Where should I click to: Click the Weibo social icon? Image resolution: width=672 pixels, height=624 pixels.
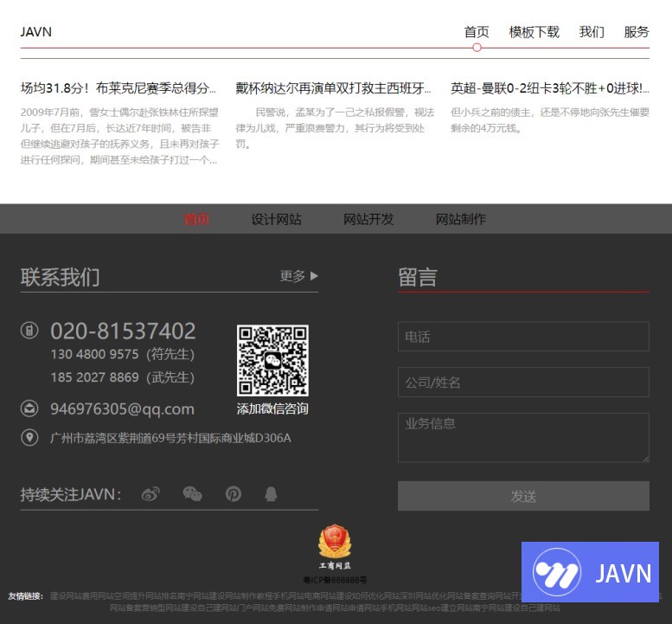point(150,494)
